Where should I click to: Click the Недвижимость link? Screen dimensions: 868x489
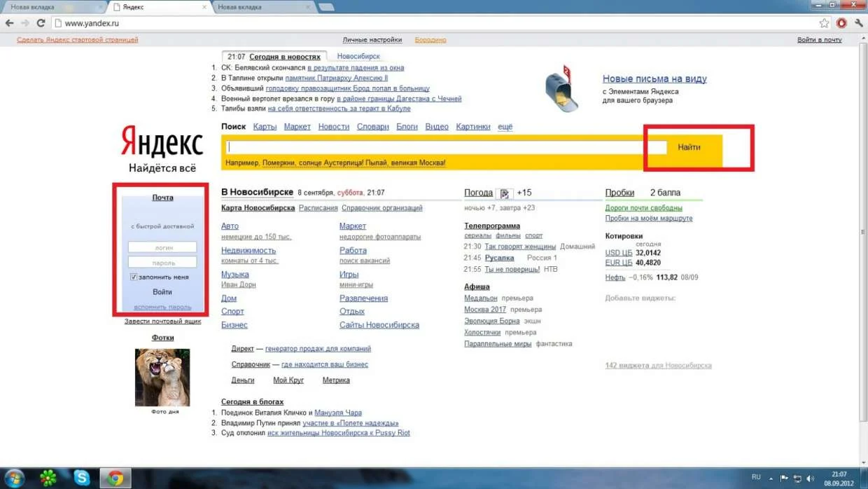pos(248,250)
